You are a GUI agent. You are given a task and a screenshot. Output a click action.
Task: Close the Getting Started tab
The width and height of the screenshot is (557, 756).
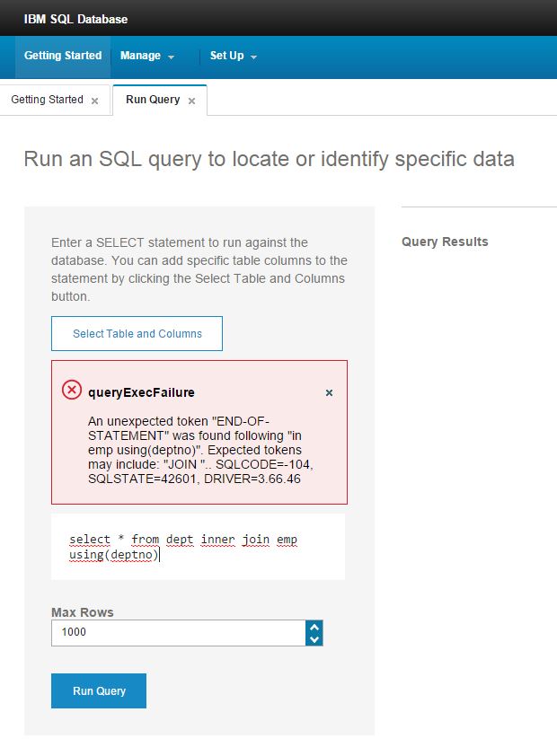95,101
